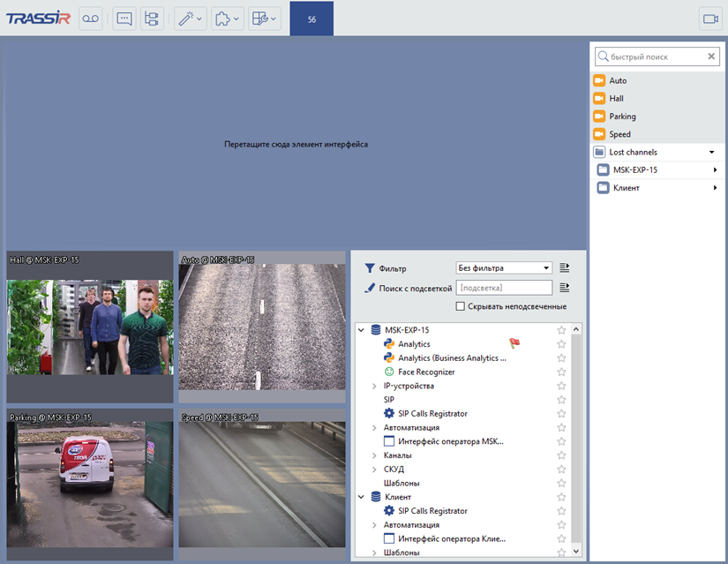Click the camera icon at top right
This screenshot has height=564, width=728.
coord(709,19)
